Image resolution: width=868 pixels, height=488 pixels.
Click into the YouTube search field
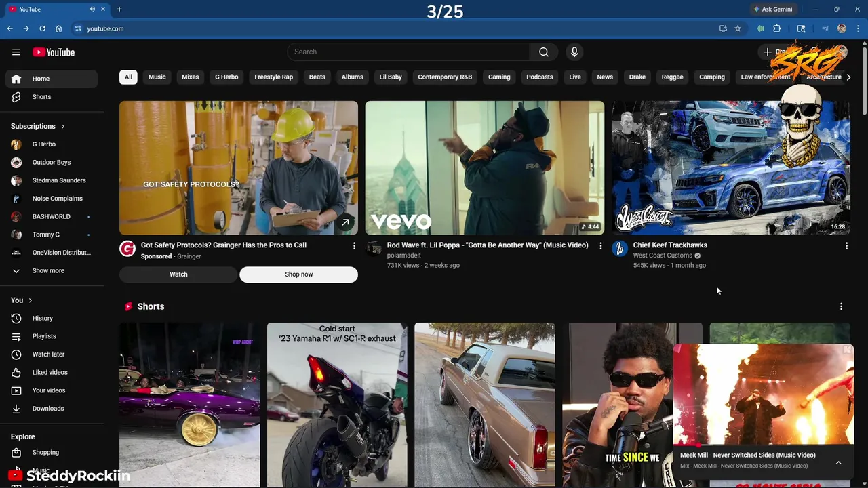408,52
